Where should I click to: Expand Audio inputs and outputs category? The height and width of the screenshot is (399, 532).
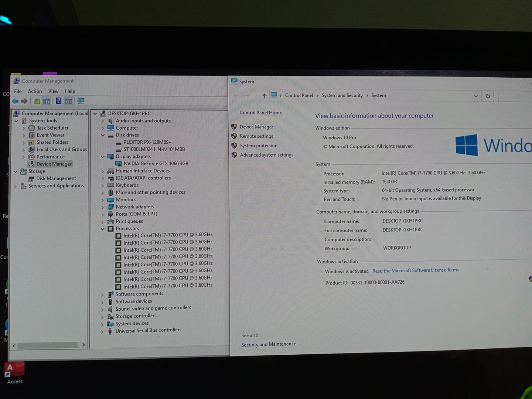(103, 121)
